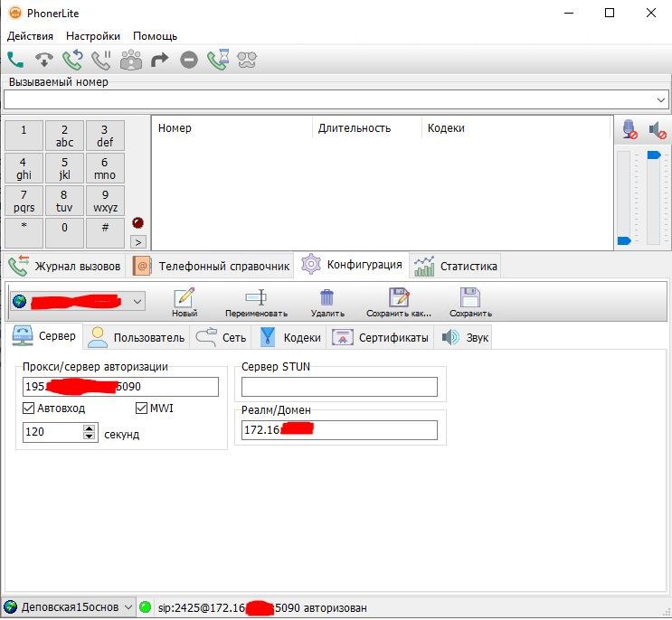Click the Кодеки column header

point(446,128)
